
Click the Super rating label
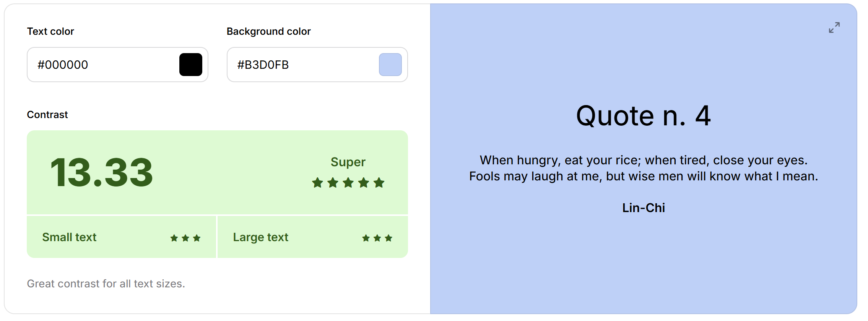[348, 162]
